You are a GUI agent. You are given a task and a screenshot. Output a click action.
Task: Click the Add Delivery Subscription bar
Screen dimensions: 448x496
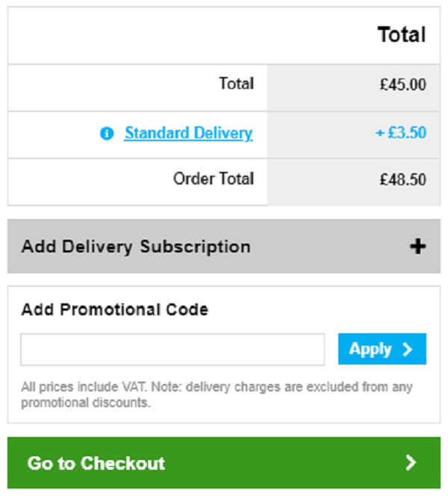(224, 246)
